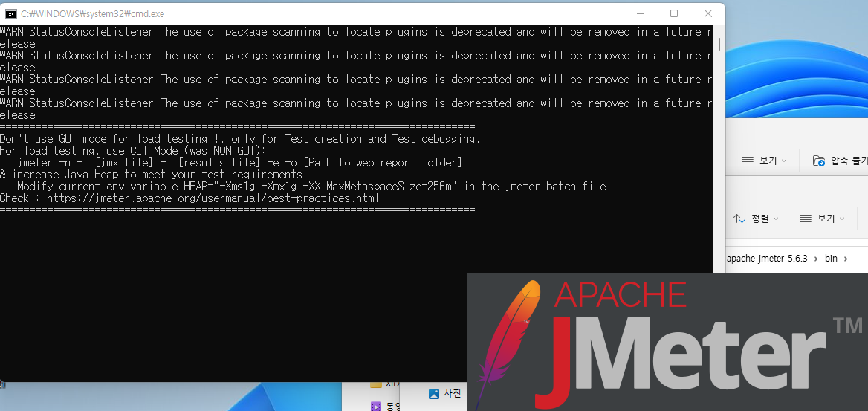This screenshot has height=411, width=868.
Task: Open the 사진 pictures folder item
Action: pos(445,394)
